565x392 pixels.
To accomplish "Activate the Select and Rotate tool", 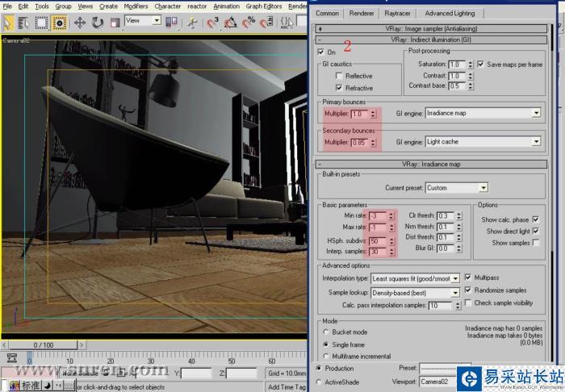I will click(98, 23).
